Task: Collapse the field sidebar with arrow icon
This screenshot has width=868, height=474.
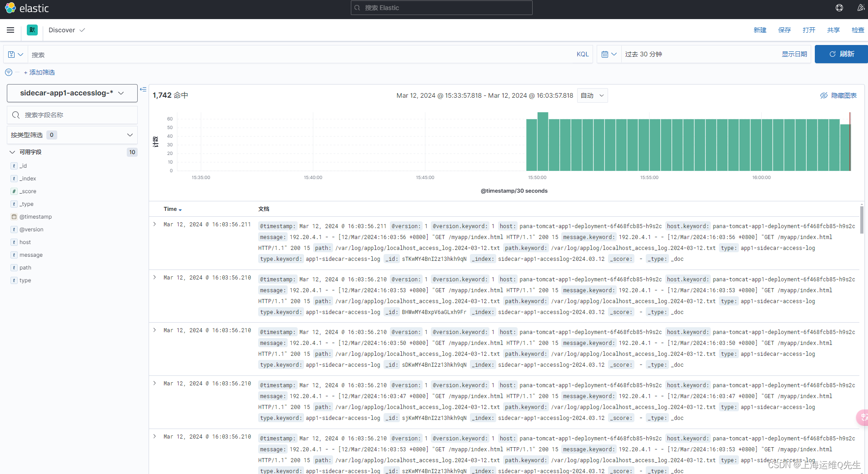Action: (143, 90)
